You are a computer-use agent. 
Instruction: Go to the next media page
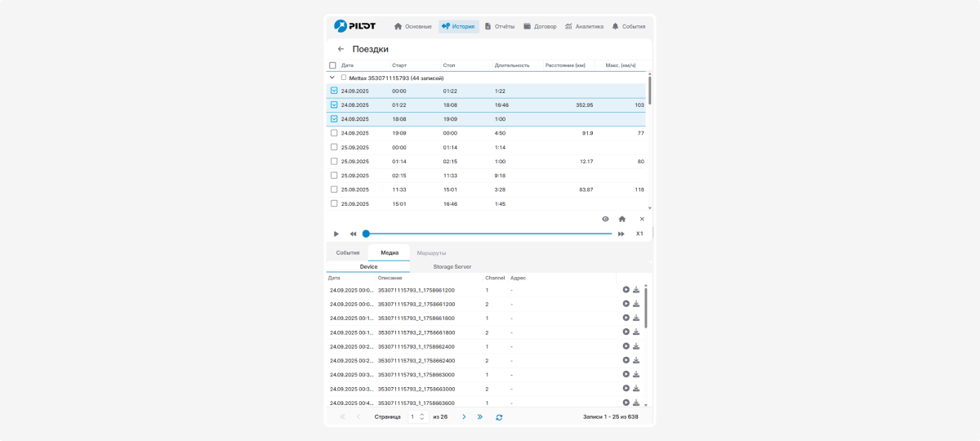tap(464, 417)
